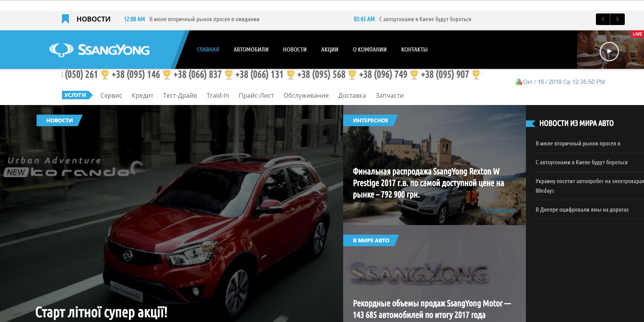Open the Прайс-Лист link

[256, 95]
